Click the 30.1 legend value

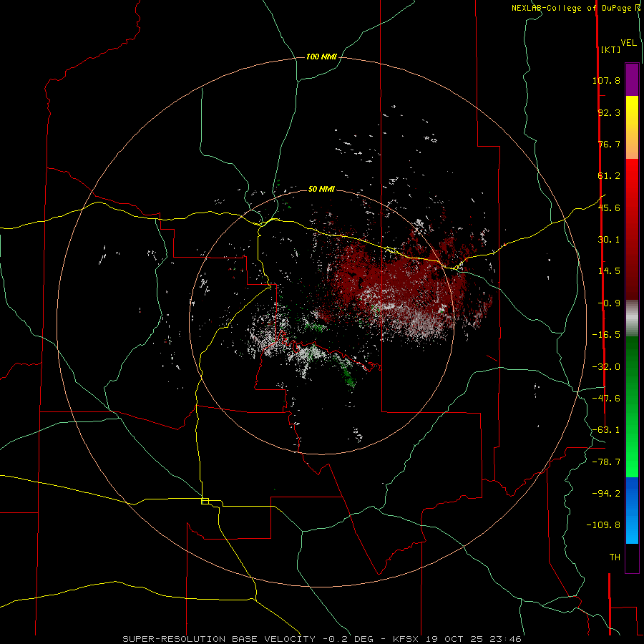[x=609, y=240]
